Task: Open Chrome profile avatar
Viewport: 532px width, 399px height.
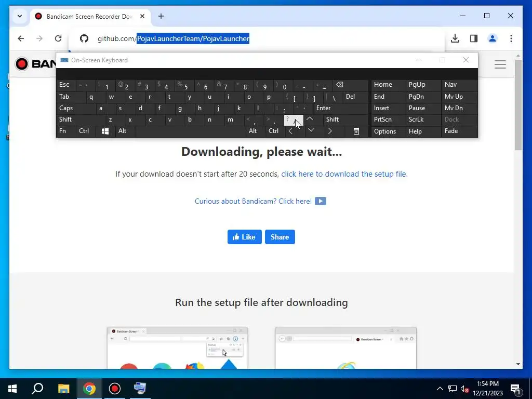Action: pos(493,38)
